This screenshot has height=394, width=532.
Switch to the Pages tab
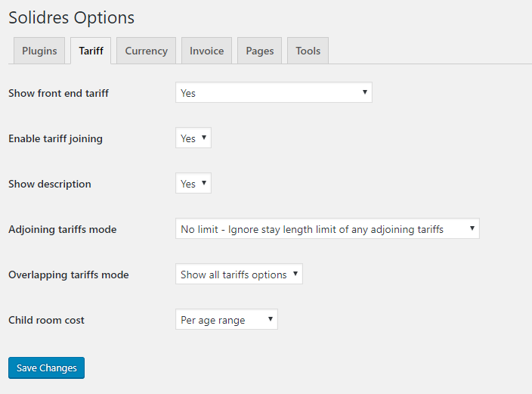click(x=259, y=51)
